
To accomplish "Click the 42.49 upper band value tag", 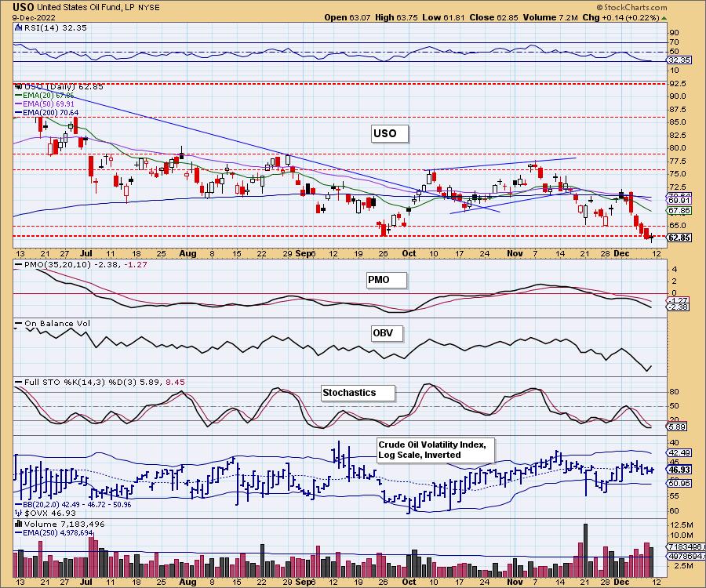I will pos(679,452).
